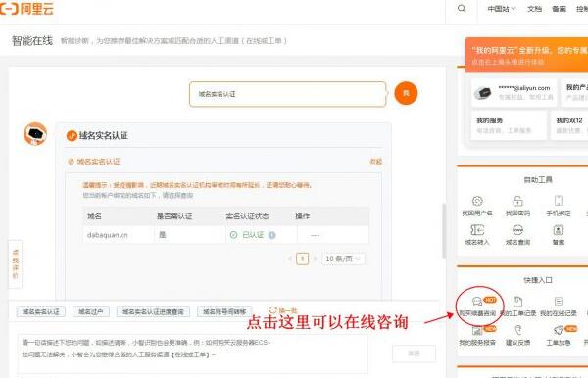The width and height of the screenshot is (588, 378).
Task: Click the 操作 column header
Action: 302,216
